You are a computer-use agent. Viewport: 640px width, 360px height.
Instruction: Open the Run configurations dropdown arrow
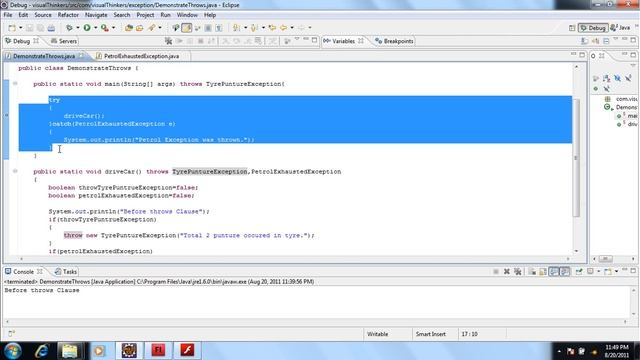[x=96, y=28]
